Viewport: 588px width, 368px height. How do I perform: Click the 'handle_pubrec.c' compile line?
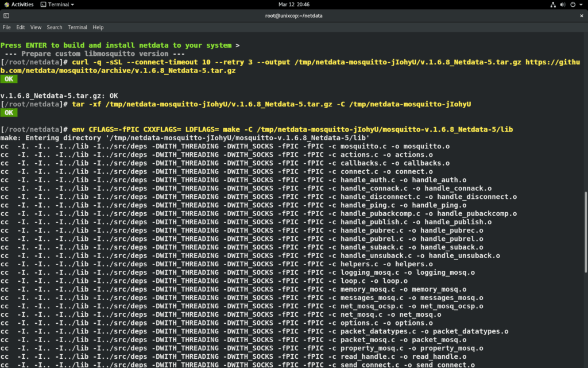point(242,230)
